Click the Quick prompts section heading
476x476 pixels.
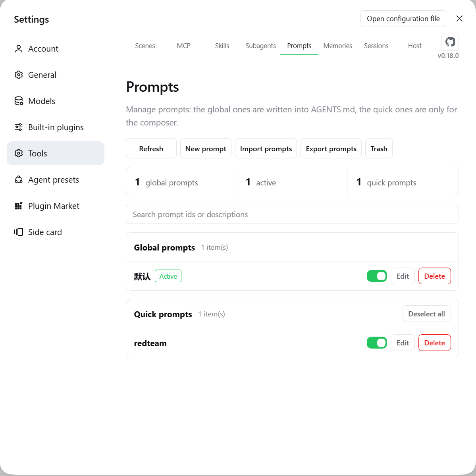pyautogui.click(x=163, y=314)
